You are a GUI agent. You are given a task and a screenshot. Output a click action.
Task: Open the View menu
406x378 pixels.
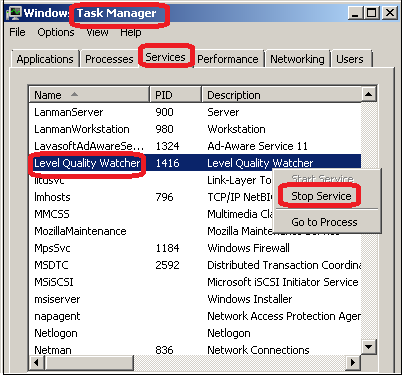[x=97, y=32]
